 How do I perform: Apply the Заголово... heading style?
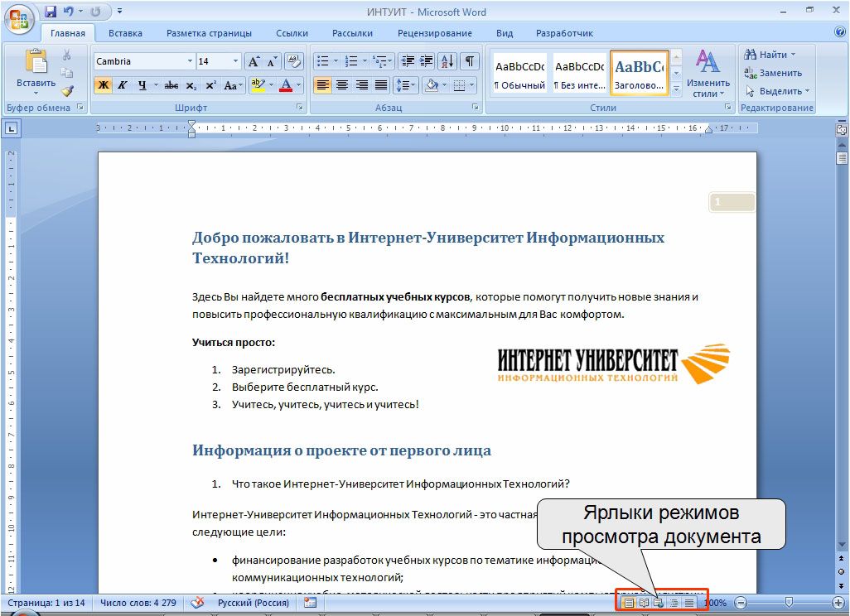(x=639, y=73)
